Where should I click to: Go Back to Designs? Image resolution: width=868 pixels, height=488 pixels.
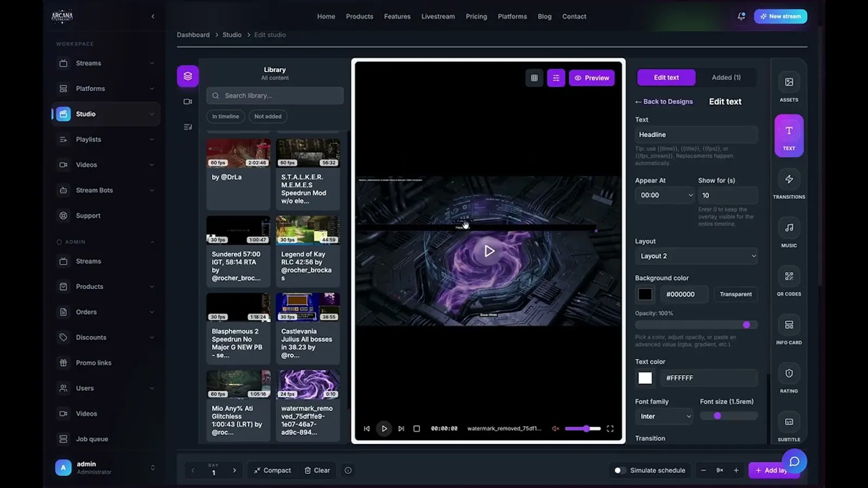[x=664, y=101]
